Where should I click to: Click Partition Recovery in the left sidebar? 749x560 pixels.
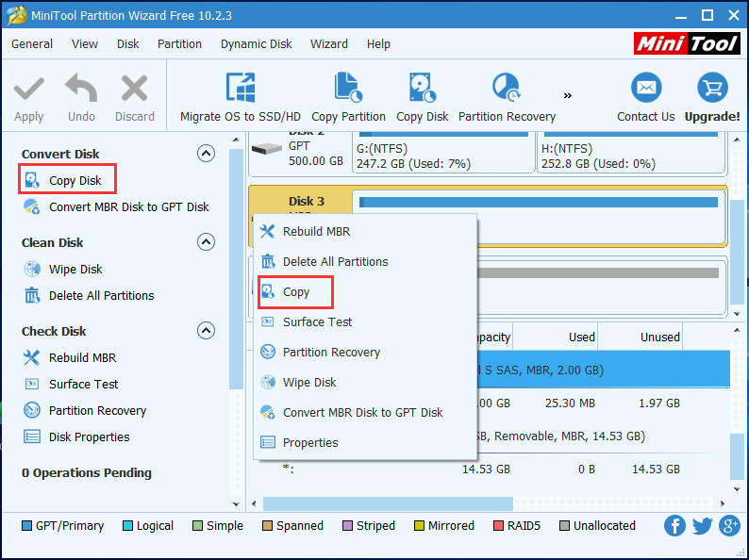pos(85,410)
